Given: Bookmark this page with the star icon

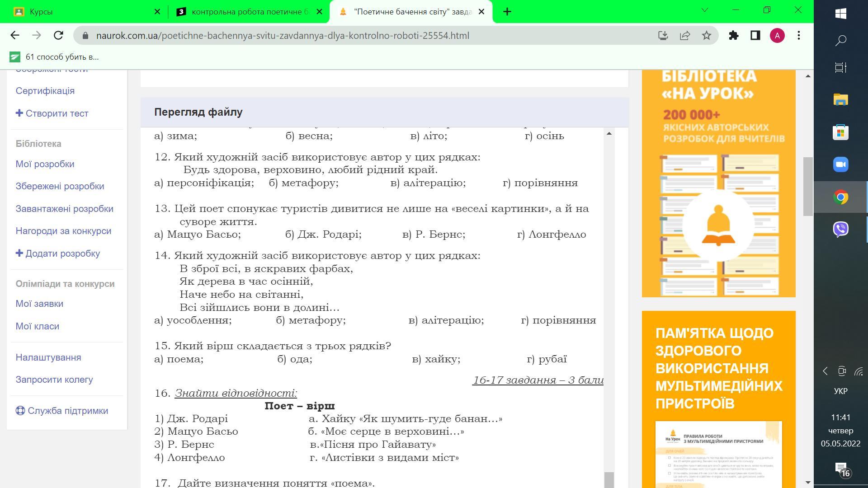Looking at the screenshot, I should [707, 35].
